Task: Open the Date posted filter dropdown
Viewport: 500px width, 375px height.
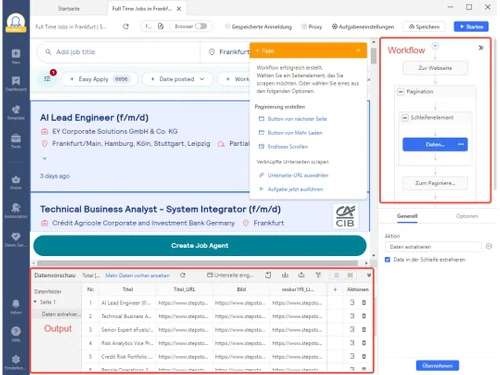Action: pos(177,79)
